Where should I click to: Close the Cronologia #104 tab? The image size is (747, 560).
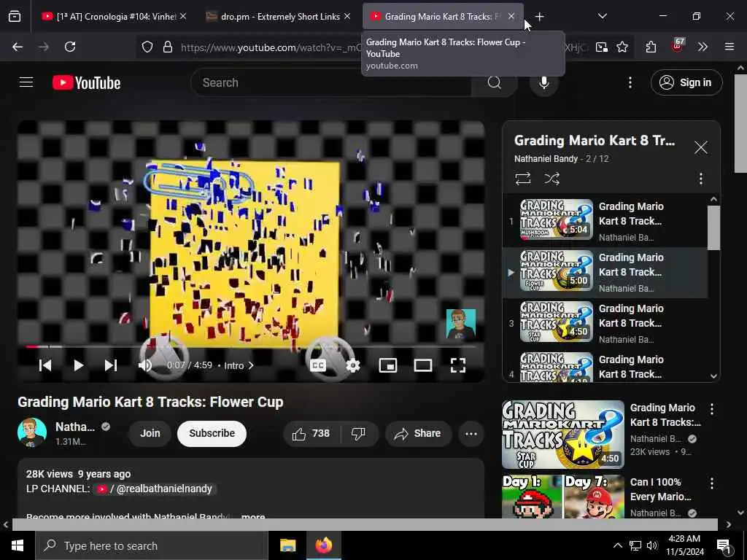tap(183, 17)
